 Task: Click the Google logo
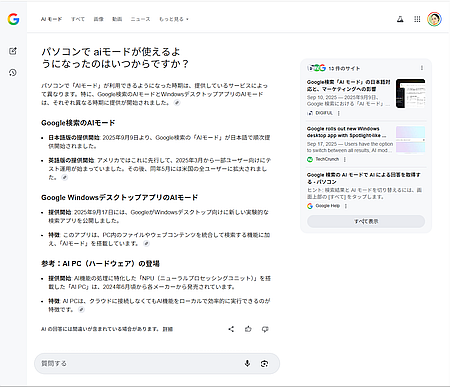[x=13, y=19]
